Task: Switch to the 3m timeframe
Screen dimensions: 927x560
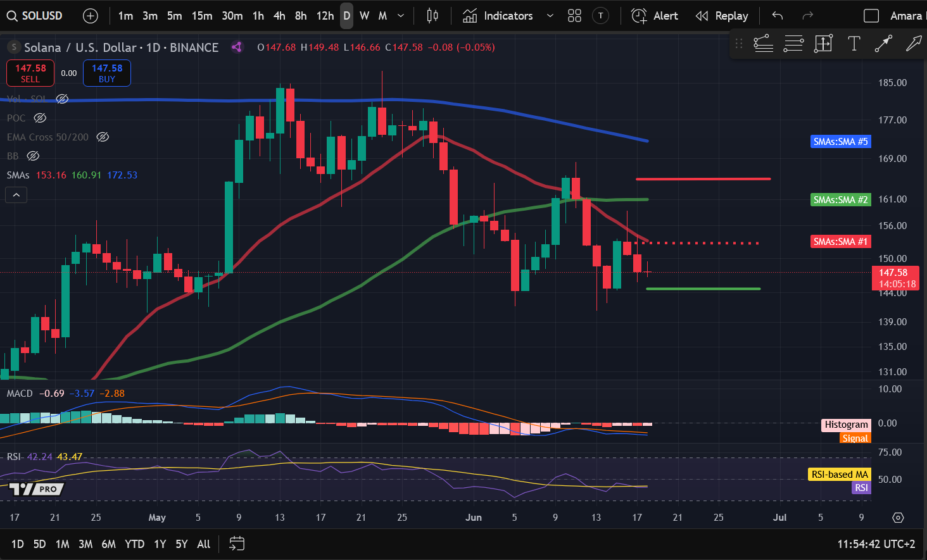Action: 150,16
